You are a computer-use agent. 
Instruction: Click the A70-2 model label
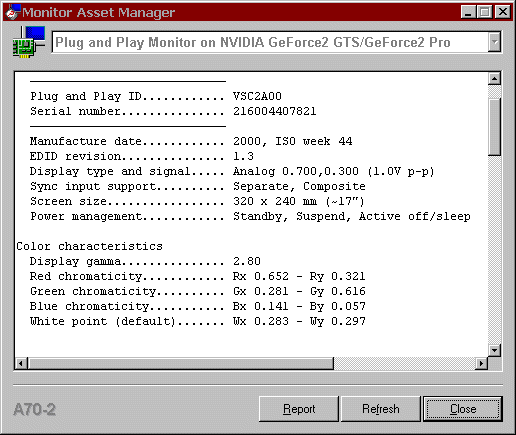coord(34,410)
